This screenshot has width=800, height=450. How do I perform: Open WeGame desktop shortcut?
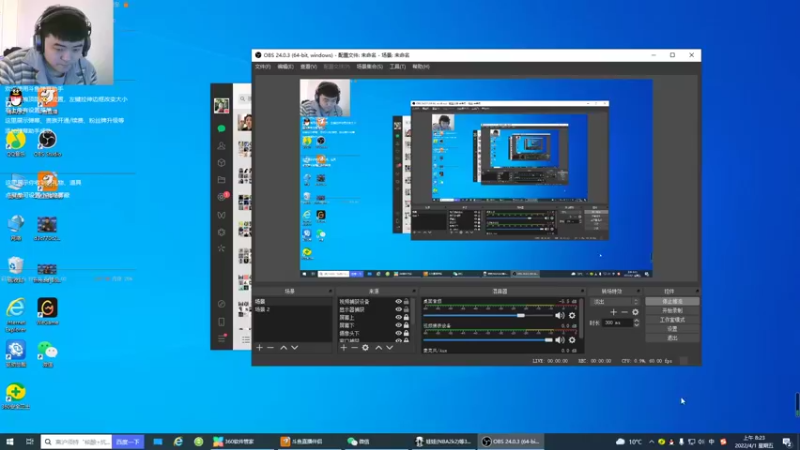47,312
